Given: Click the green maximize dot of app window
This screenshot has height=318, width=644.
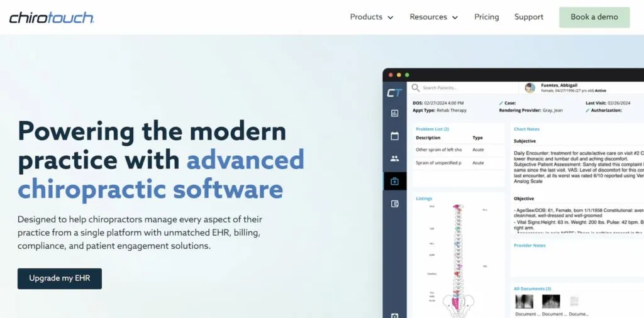Looking at the screenshot, I should 407,75.
